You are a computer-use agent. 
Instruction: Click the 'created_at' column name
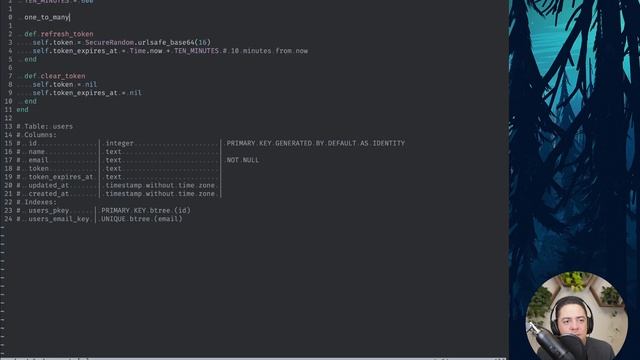tap(49, 194)
